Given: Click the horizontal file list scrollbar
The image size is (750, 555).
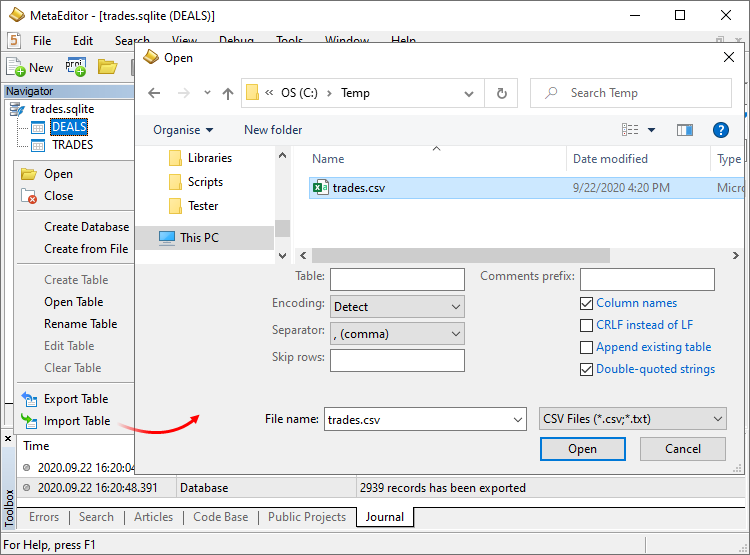Looking at the screenshot, I should (x=461, y=255).
